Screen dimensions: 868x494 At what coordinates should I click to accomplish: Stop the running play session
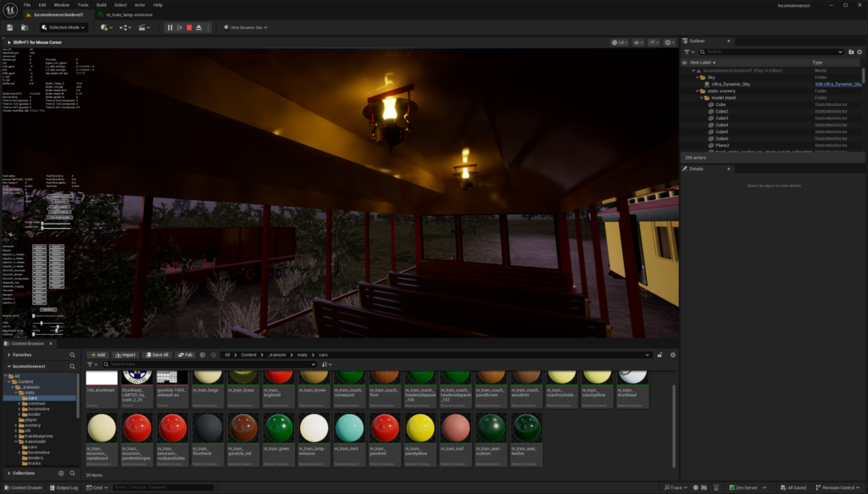pyautogui.click(x=189, y=27)
